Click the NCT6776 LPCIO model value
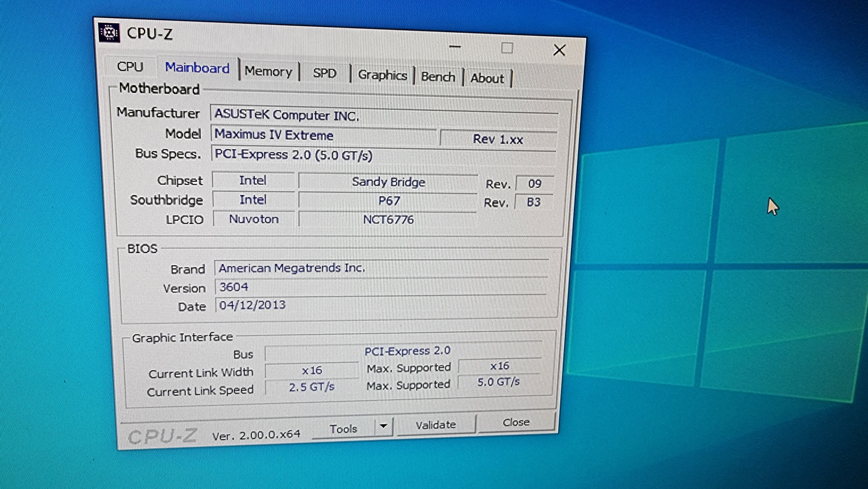Image resolution: width=868 pixels, height=489 pixels. pos(388,220)
